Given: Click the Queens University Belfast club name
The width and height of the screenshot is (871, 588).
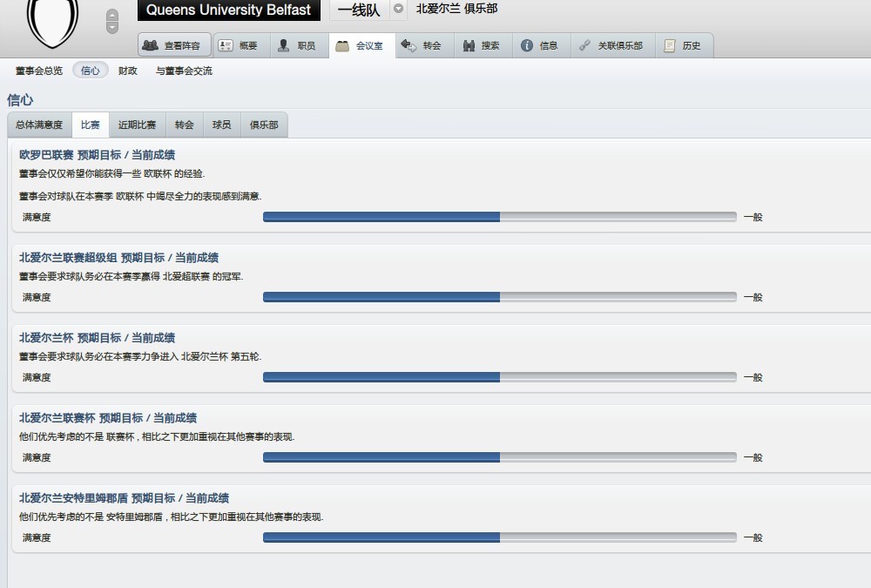Looking at the screenshot, I should pos(228,10).
